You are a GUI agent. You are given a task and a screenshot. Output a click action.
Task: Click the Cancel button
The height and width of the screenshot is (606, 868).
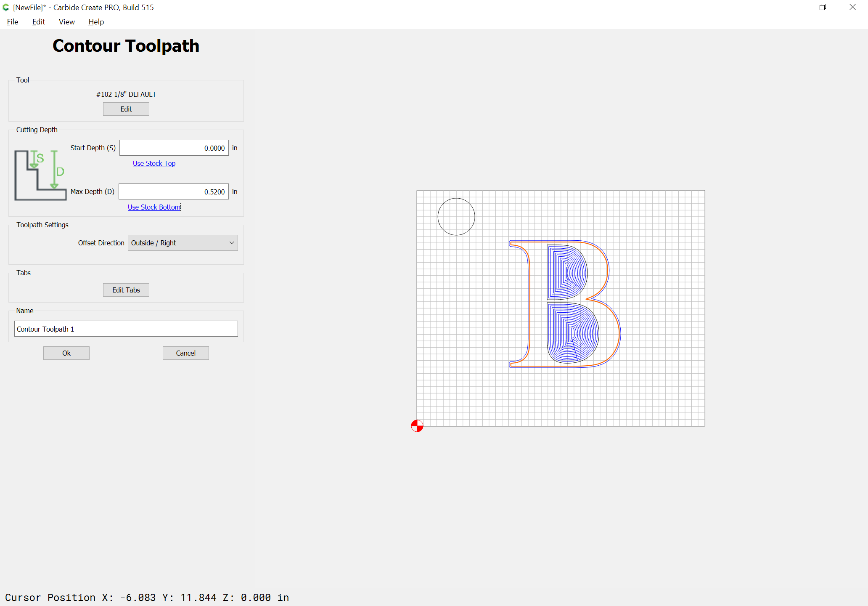click(186, 353)
